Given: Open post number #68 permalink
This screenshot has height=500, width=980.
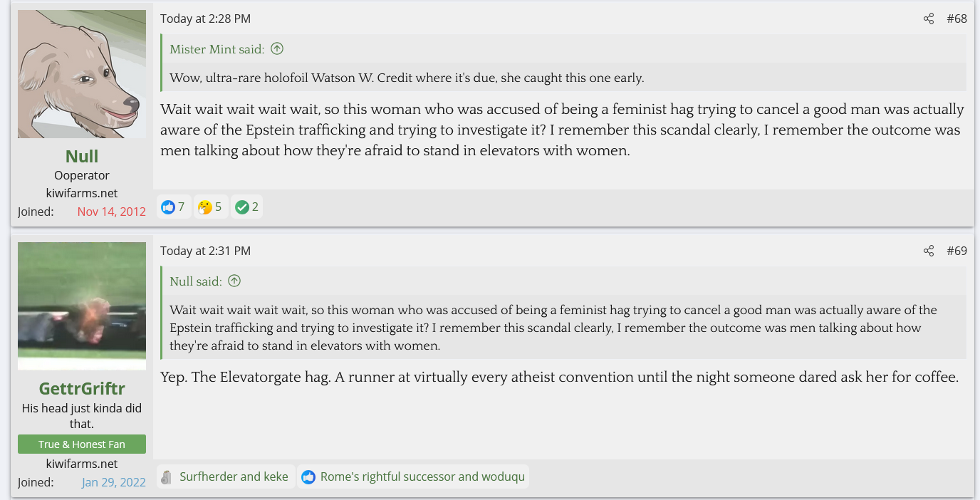Looking at the screenshot, I should [956, 19].
